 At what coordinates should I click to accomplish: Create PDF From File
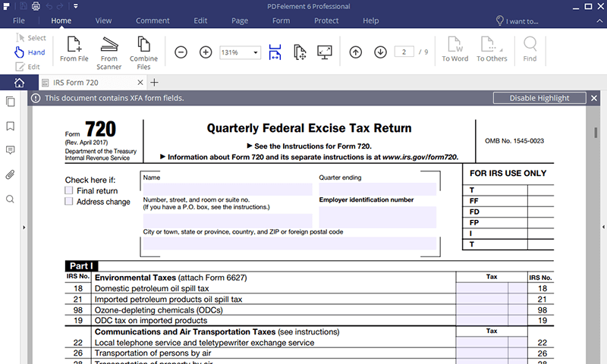(x=74, y=49)
